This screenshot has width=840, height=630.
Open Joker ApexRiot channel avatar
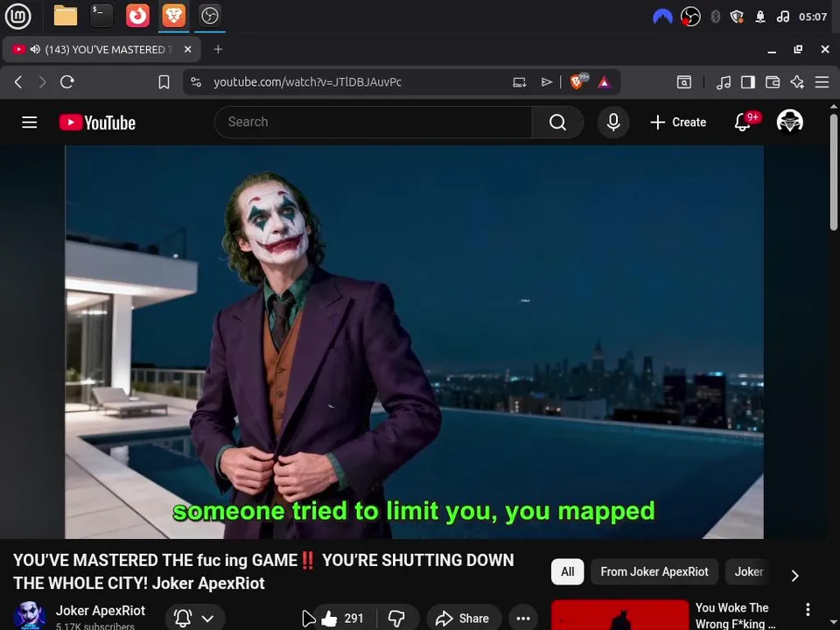(x=30, y=615)
